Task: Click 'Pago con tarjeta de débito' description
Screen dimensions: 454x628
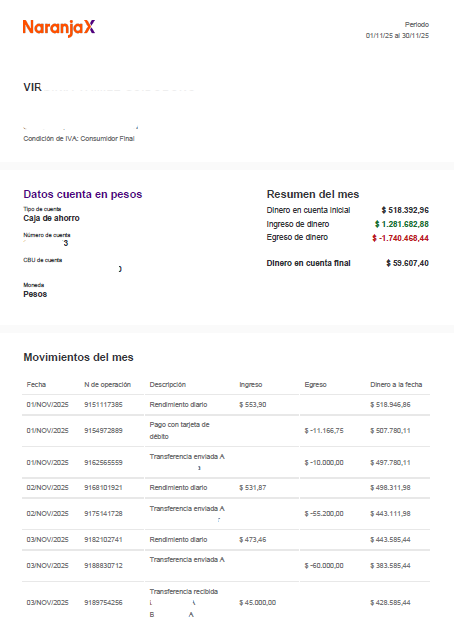Action: (179, 431)
